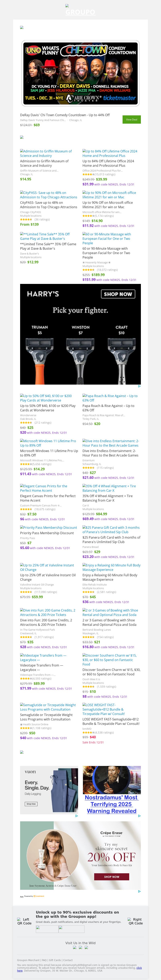Open the leftmost social icon under Visit Us
This screenshot has width=161, height=980.
(x=75, y=947)
